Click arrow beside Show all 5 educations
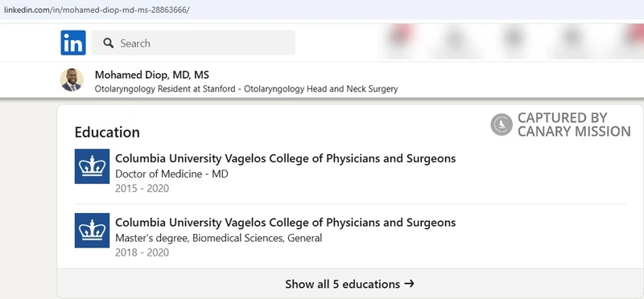The width and height of the screenshot is (644, 299). 409,284
